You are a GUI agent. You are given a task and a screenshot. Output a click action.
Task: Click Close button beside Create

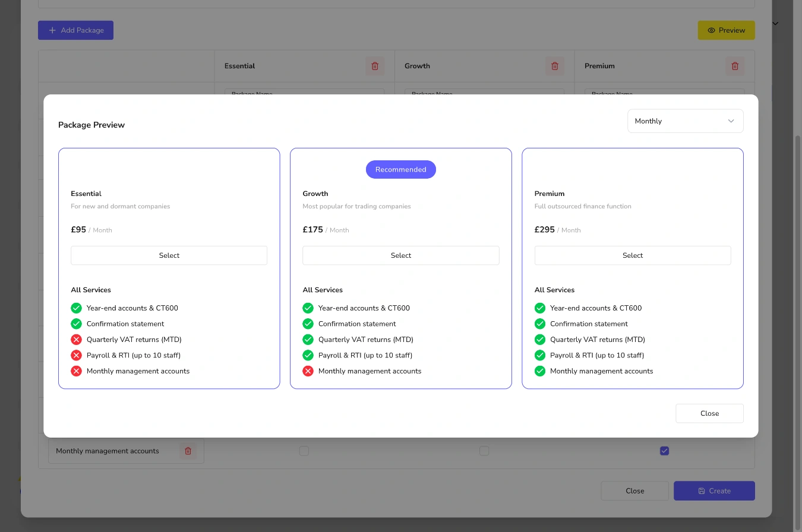coord(634,491)
